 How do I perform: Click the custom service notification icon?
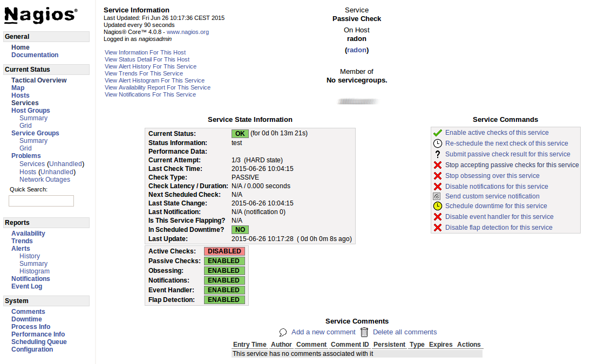437,196
